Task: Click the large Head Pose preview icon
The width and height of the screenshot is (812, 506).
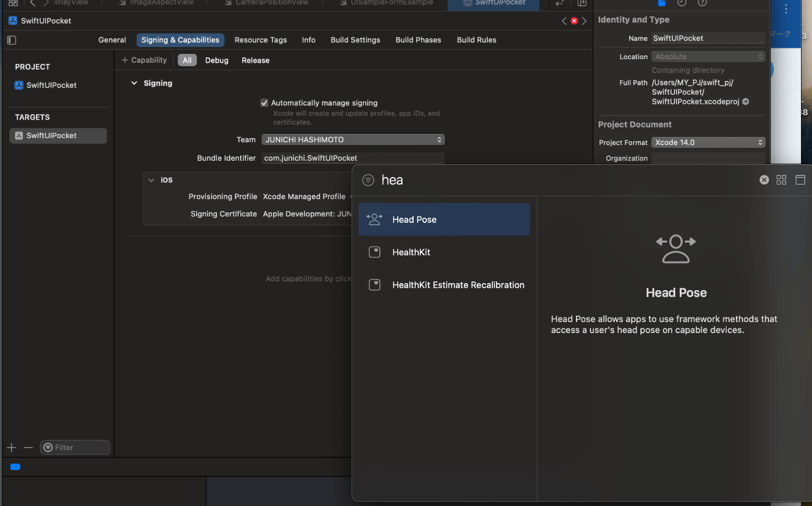Action: pyautogui.click(x=676, y=249)
